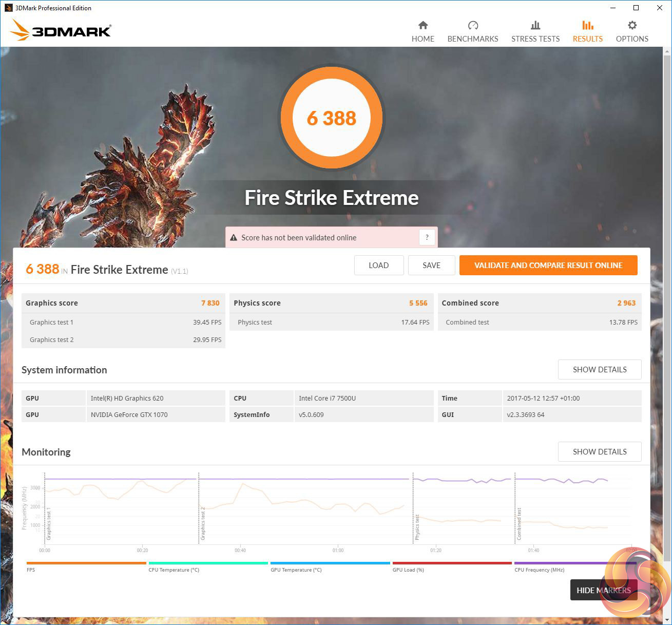Image resolution: width=672 pixels, height=625 pixels.
Task: Toggle the GPU Load red legend
Action: coord(452,566)
